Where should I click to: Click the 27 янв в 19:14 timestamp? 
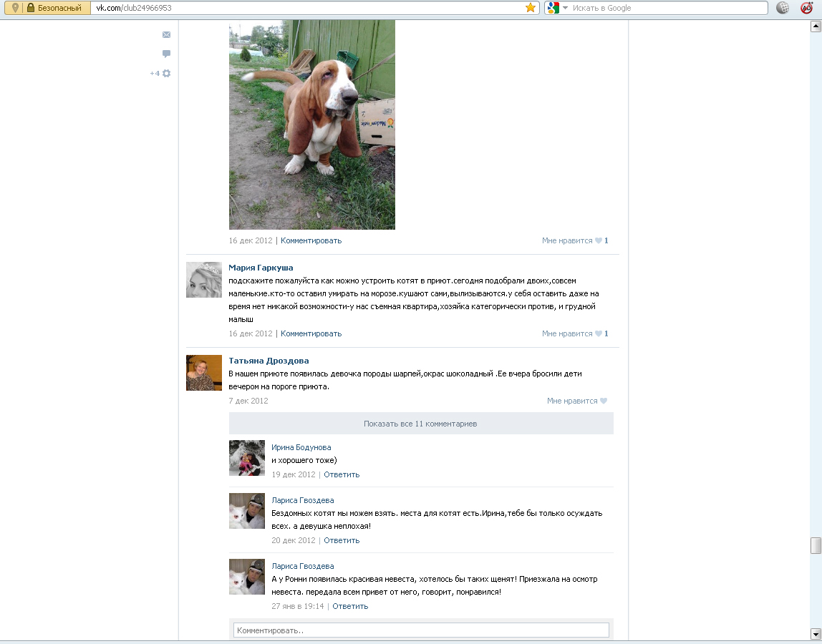coord(298,606)
